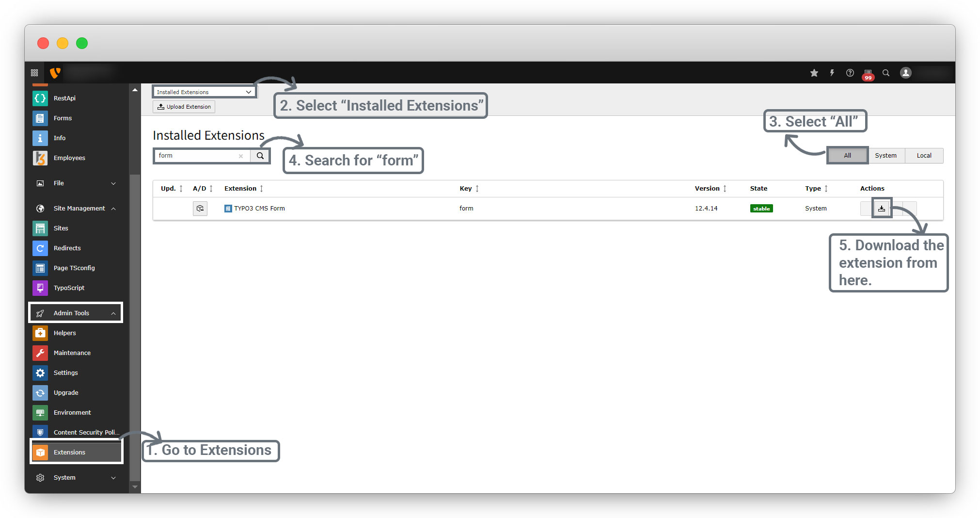Viewport: 980px width, 518px height.
Task: Download the TYPO3 CMS Form extension
Action: [x=881, y=209]
